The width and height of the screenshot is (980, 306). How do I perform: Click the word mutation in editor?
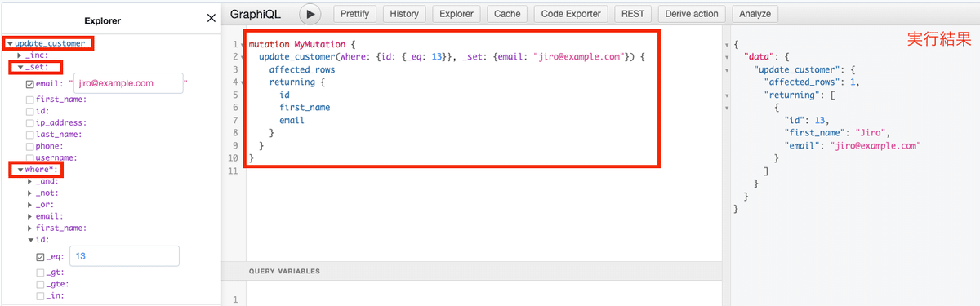click(x=269, y=44)
